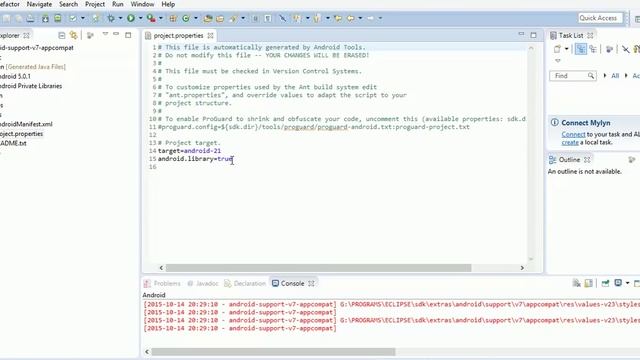Click the Clear Console icon
Viewport: 640px width, 360px height.
pos(576,283)
